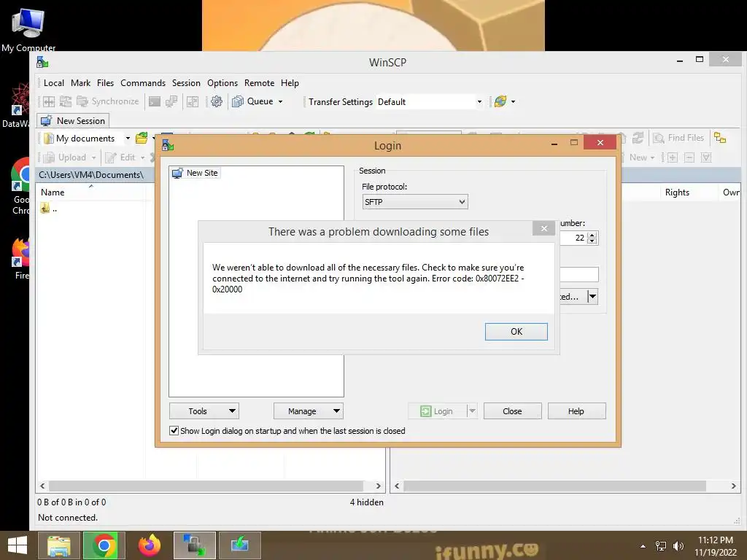Click the Name column header
This screenshot has width=747, height=560.
point(53,192)
